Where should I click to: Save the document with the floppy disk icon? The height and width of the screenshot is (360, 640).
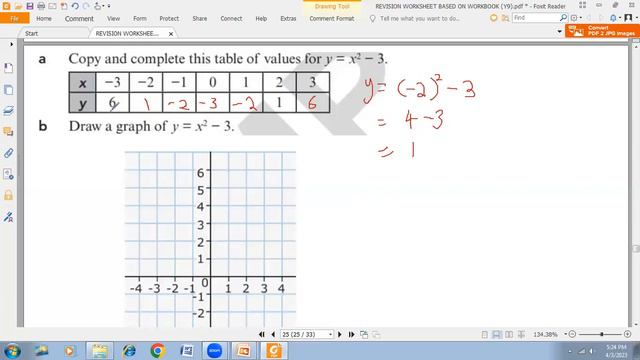click(x=30, y=6)
